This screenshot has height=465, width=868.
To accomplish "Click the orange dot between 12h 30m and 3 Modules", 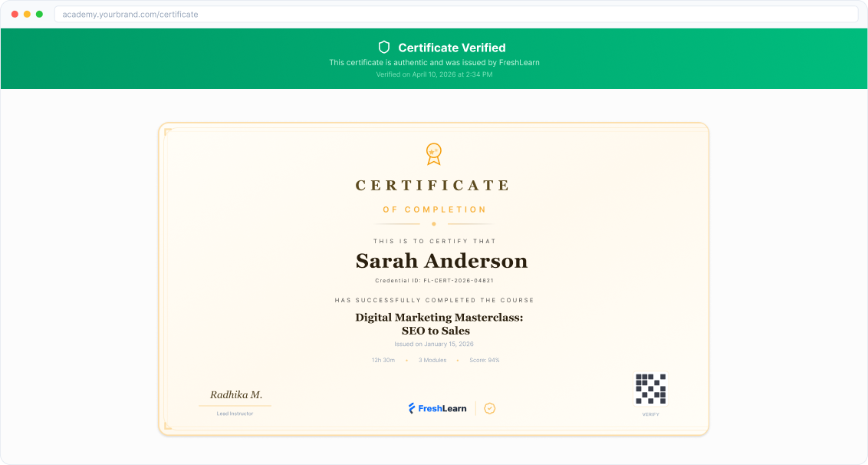I will point(406,359).
